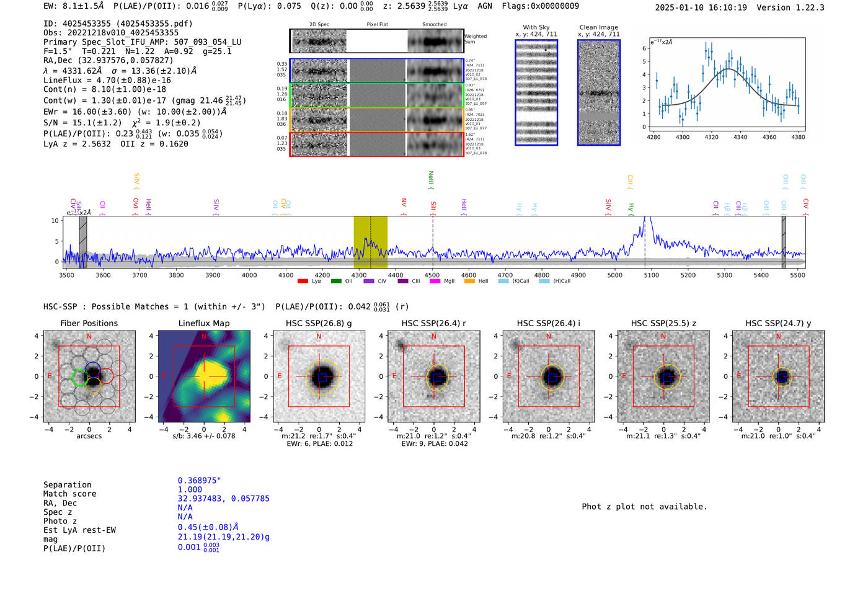This screenshot has width=868, height=591.
Task: Click the orange HeII legend swatch
Action: tap(469, 282)
